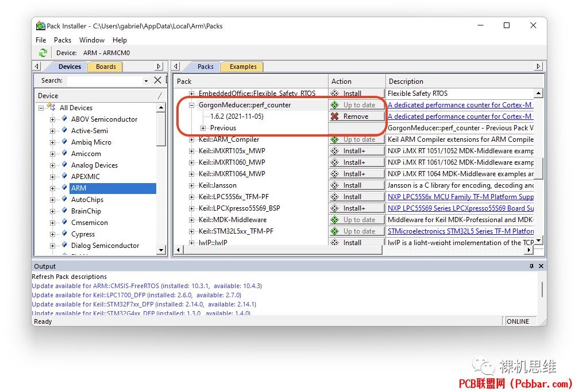Select the 1.6.2 (2021-11-05) version row

pyautogui.click(x=237, y=117)
